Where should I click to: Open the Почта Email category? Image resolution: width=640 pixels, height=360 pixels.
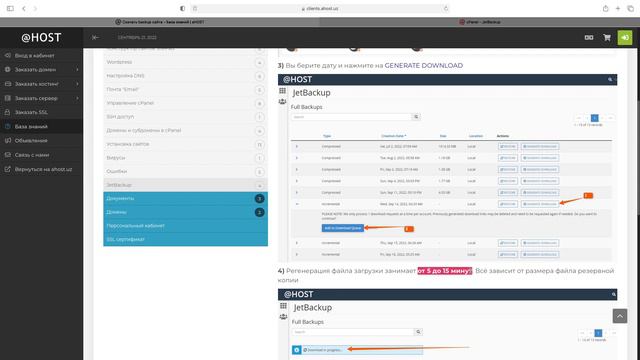185,89
